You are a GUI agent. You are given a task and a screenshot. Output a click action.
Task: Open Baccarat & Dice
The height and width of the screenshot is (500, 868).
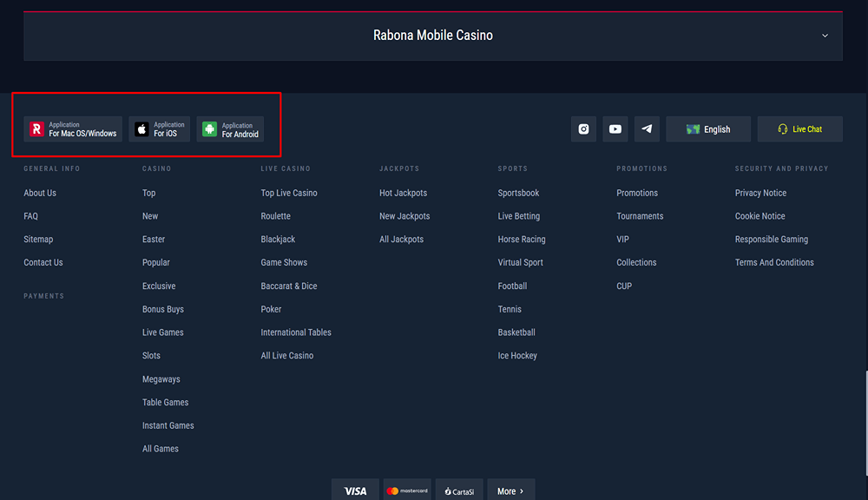pos(289,286)
